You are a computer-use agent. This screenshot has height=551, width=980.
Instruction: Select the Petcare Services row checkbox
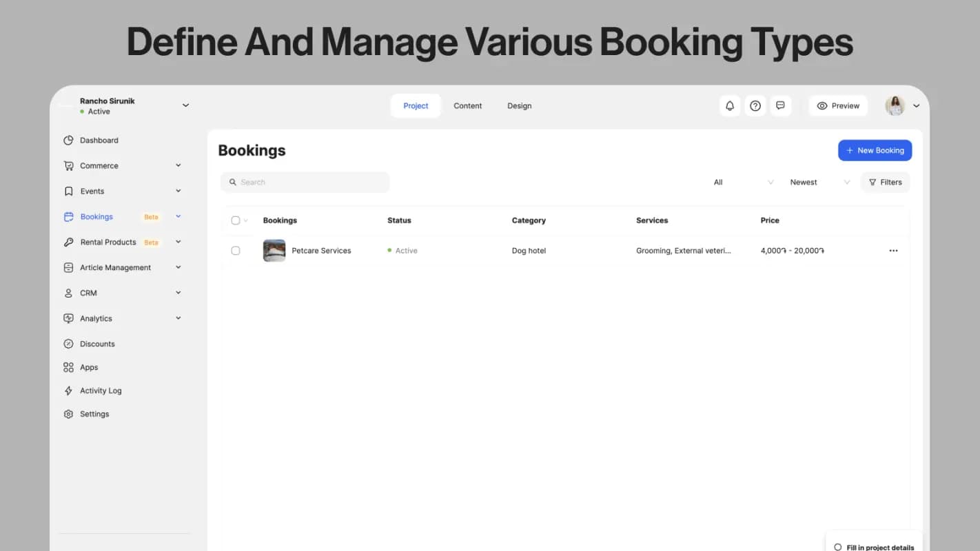[236, 250]
